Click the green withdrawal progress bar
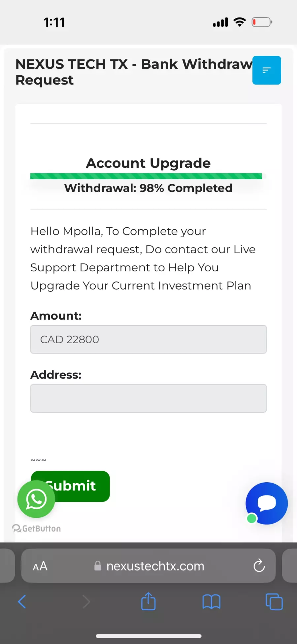Screen dimensions: 297x644 tap(146, 176)
